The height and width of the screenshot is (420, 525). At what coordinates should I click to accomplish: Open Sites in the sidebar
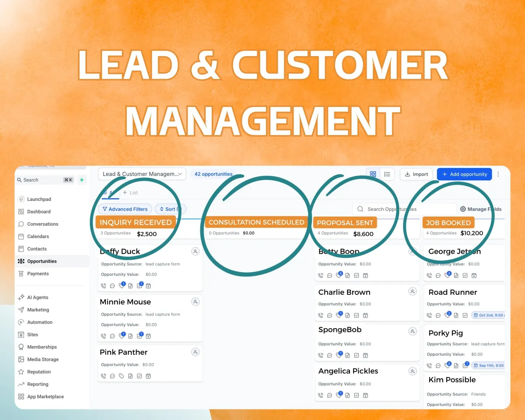click(x=32, y=335)
